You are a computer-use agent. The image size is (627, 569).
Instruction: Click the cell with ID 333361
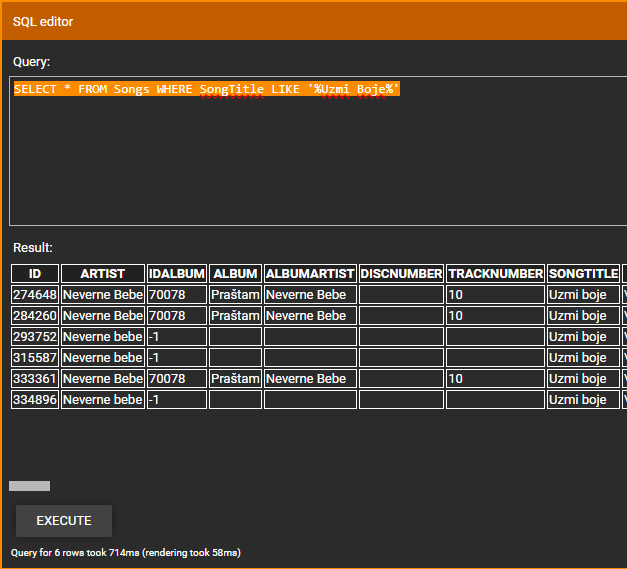click(35, 379)
